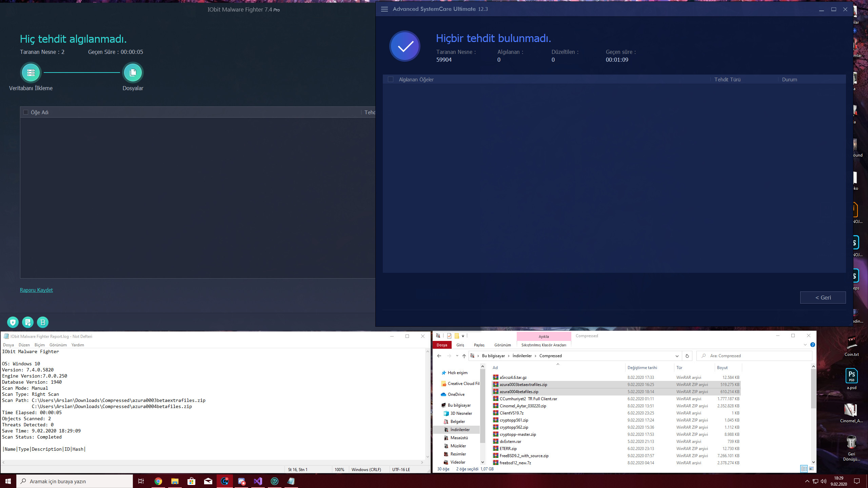Viewport: 868px width, 488px height.
Task: Click the Ara: Compressed search field
Action: click(754, 356)
